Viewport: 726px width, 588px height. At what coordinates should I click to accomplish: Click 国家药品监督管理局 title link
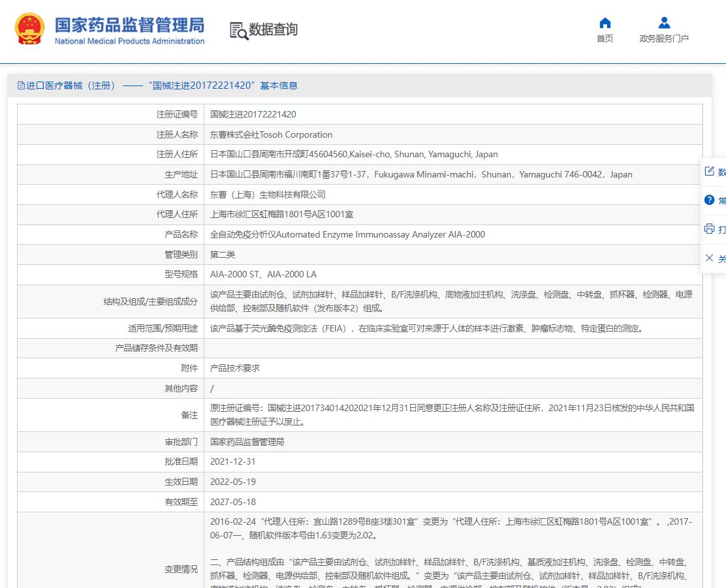tap(130, 25)
